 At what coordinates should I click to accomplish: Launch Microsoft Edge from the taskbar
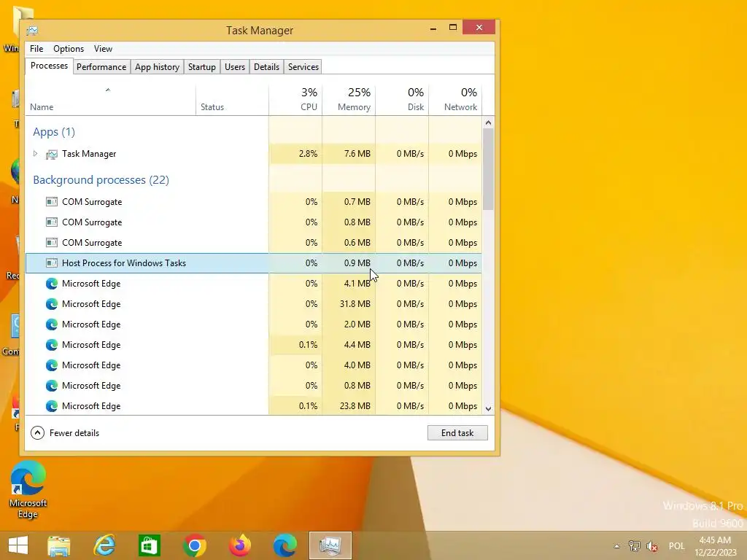tap(285, 545)
